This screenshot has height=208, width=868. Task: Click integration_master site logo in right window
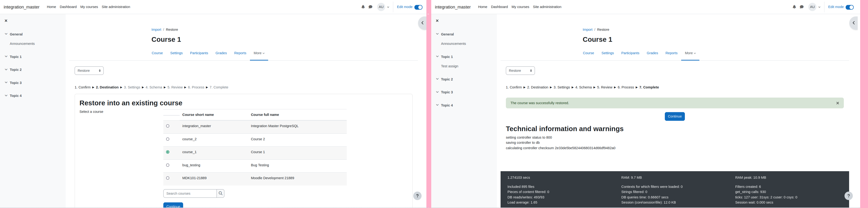click(452, 7)
